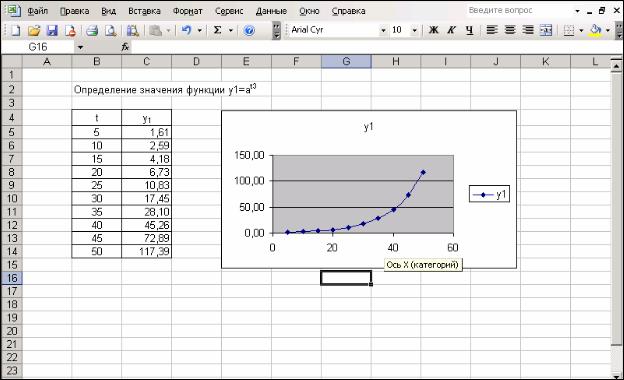Viewport: 624px width, 380px height.
Task: Open the Вид menu
Action: pyautogui.click(x=108, y=11)
